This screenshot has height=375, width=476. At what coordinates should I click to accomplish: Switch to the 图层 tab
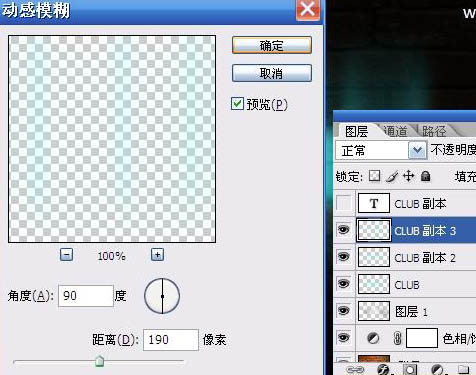coord(356,131)
